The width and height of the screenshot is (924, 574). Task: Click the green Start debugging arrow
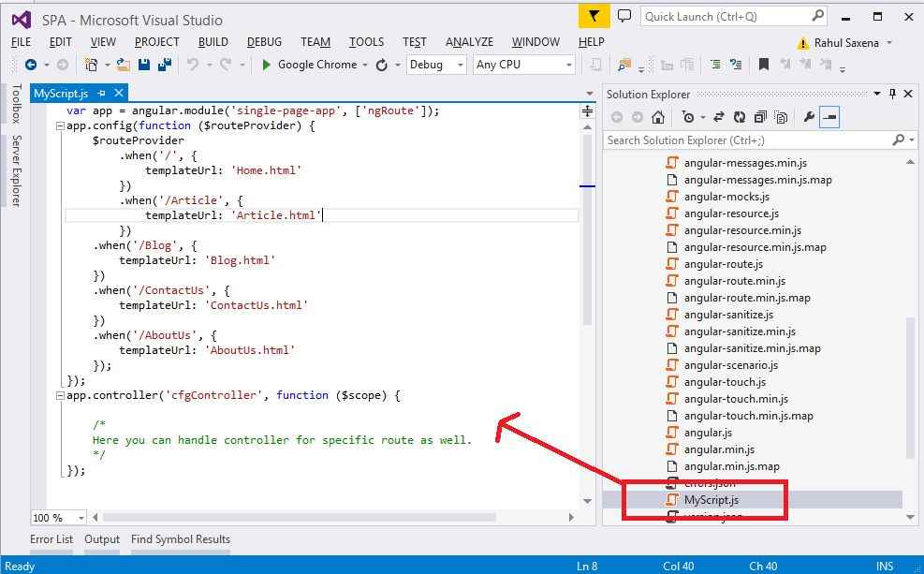coord(267,65)
